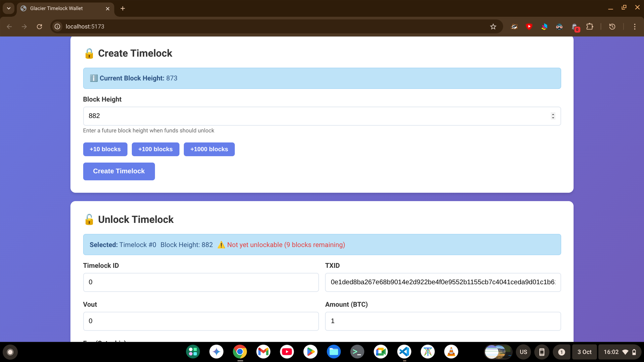View site information icon in address bar
Viewport: 644px width, 362px height.
pyautogui.click(x=58, y=26)
